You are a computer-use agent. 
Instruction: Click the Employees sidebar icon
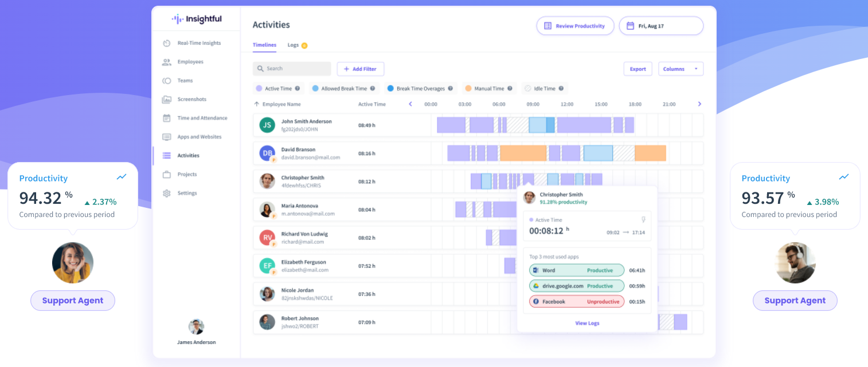[167, 62]
